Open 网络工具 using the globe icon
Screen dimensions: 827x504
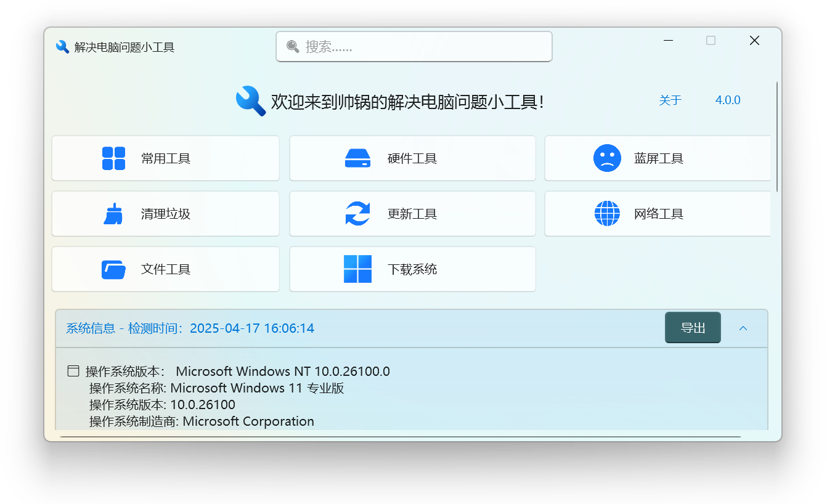coord(608,213)
